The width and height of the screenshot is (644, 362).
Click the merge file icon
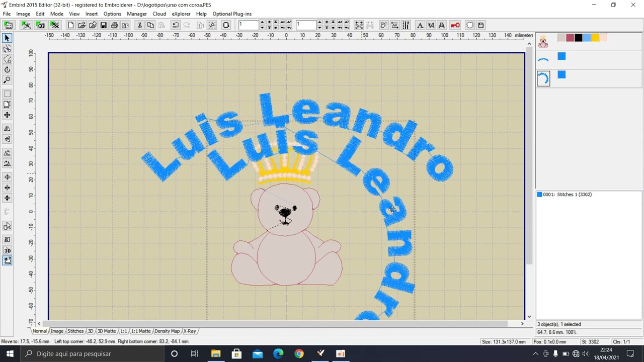[x=93, y=25]
